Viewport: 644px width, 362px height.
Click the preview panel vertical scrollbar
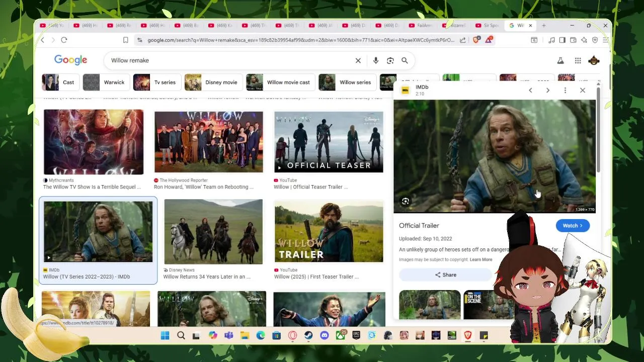coord(598,131)
